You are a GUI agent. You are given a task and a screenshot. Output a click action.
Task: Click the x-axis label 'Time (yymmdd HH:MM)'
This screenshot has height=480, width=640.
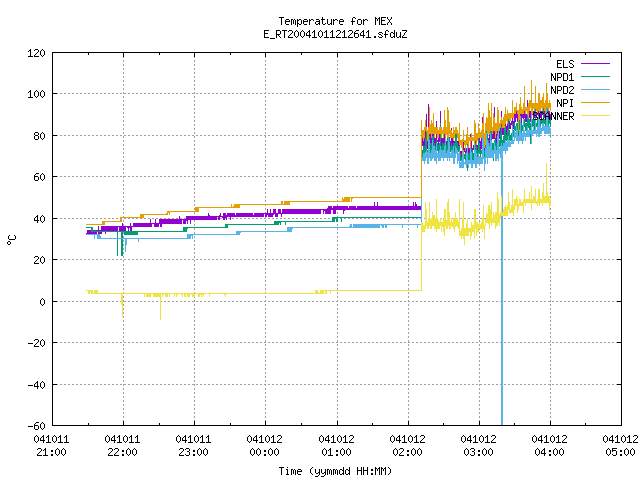coord(335,471)
